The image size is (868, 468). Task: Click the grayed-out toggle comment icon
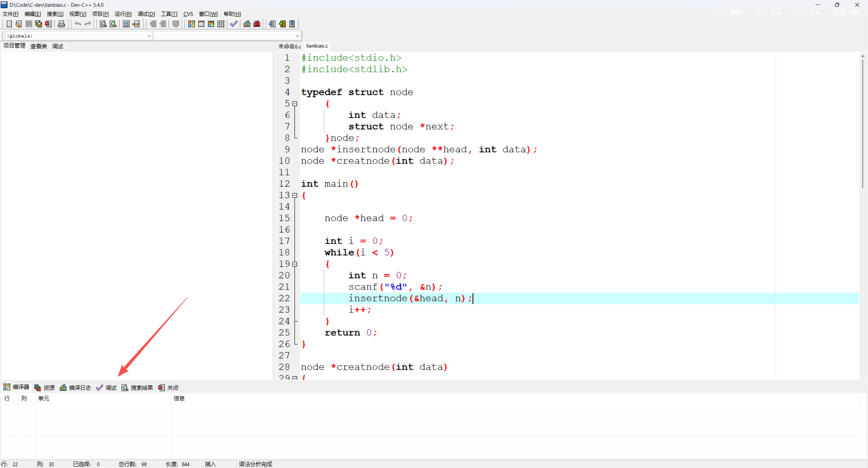click(x=176, y=24)
